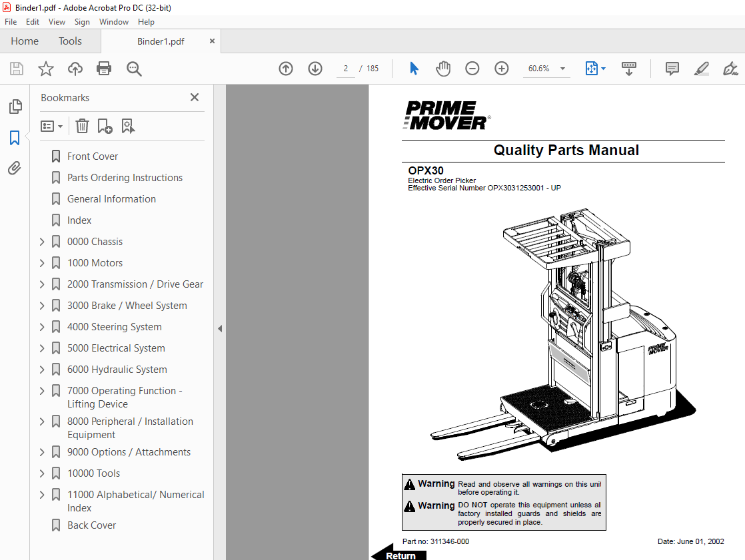This screenshot has width=745, height=560.
Task: Switch to the Tools tab
Action: [70, 41]
